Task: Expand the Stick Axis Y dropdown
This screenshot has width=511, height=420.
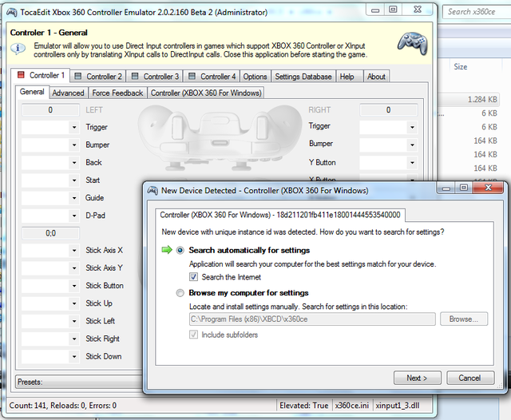Action: pos(74,267)
